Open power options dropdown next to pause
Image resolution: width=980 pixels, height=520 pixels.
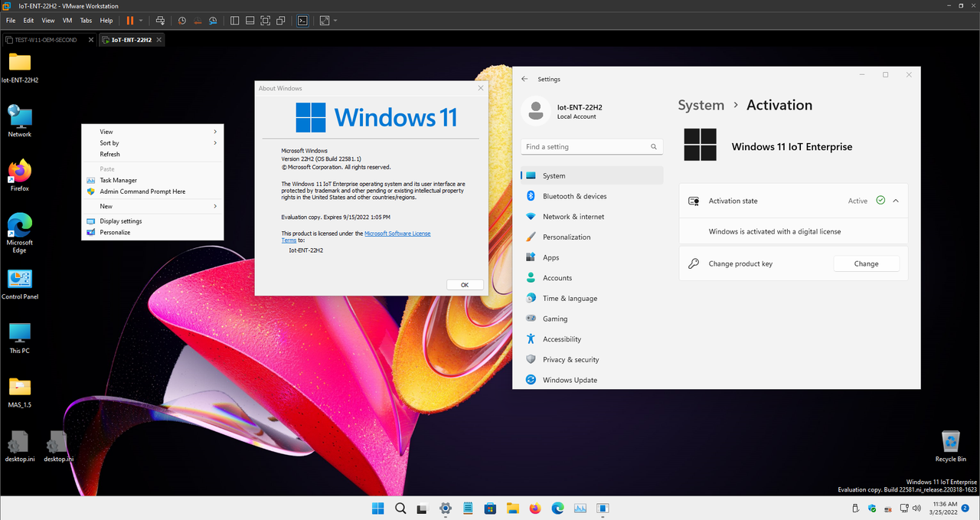[141, 21]
